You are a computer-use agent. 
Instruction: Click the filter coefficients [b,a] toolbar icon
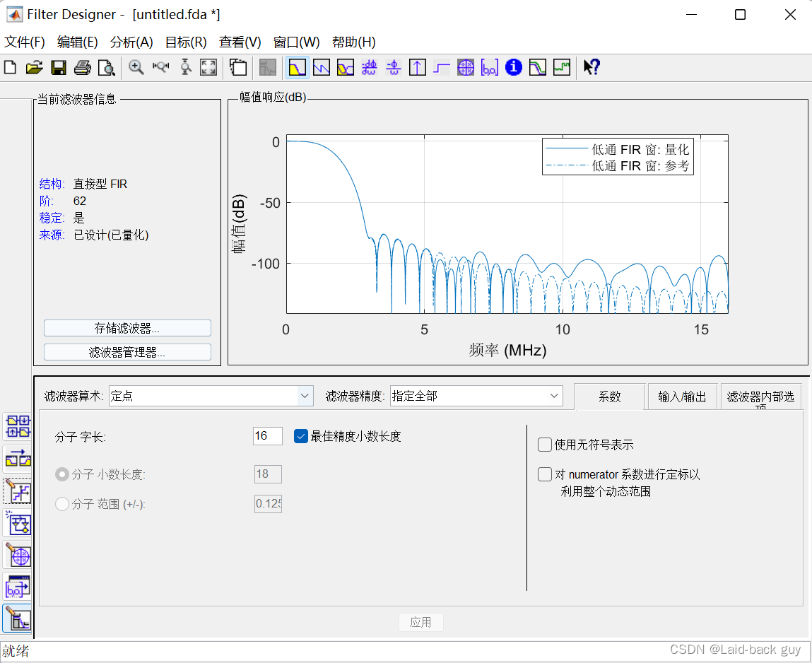coord(489,67)
